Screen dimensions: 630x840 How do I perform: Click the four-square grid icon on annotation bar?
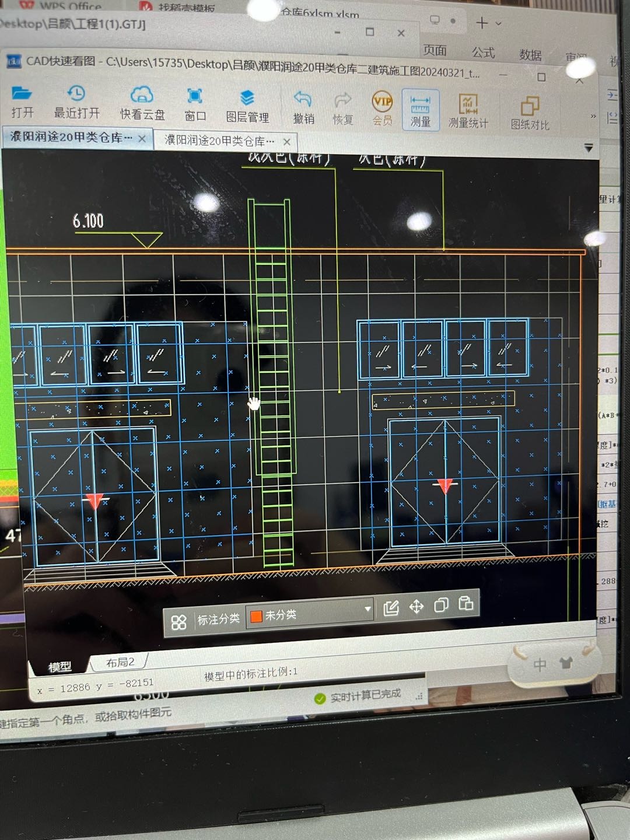(178, 622)
